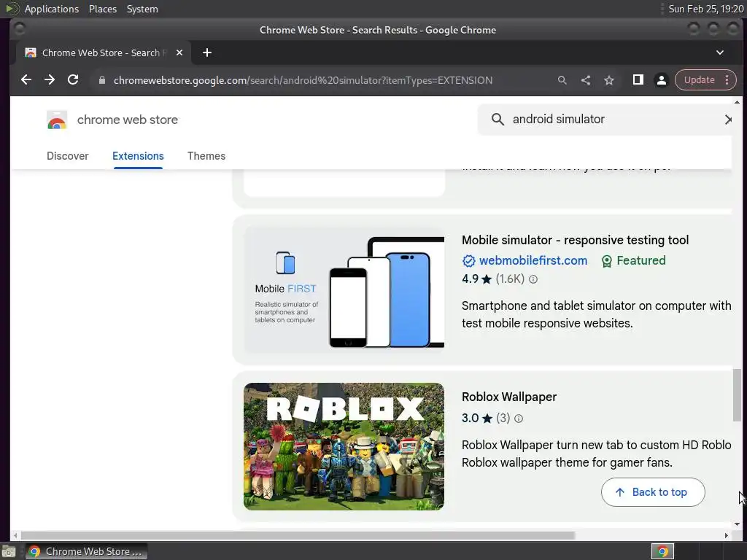Switch to the Extensions tab
Image resolution: width=747 pixels, height=560 pixels.
(x=138, y=156)
